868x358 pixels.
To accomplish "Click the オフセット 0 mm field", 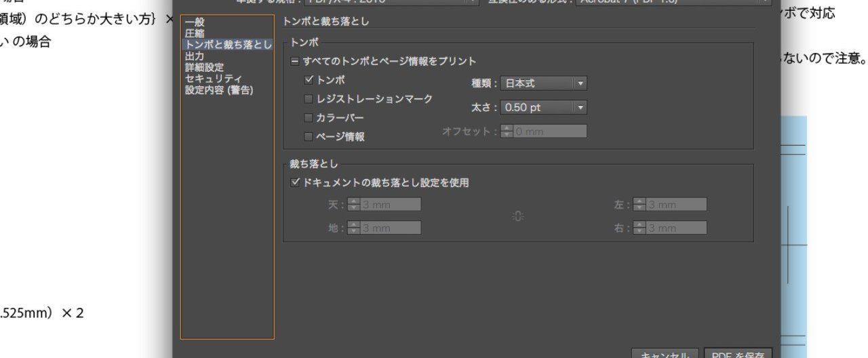I will pos(550,132).
